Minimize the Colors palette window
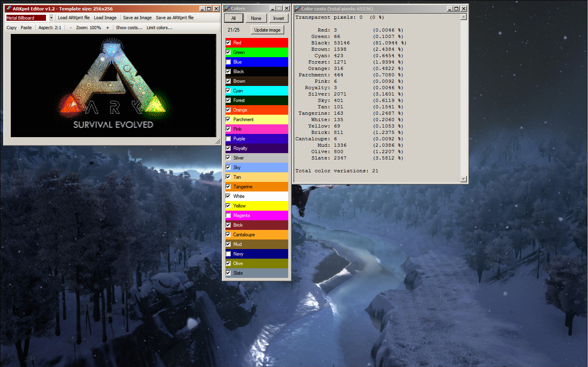588x367 pixels. [x=272, y=8]
